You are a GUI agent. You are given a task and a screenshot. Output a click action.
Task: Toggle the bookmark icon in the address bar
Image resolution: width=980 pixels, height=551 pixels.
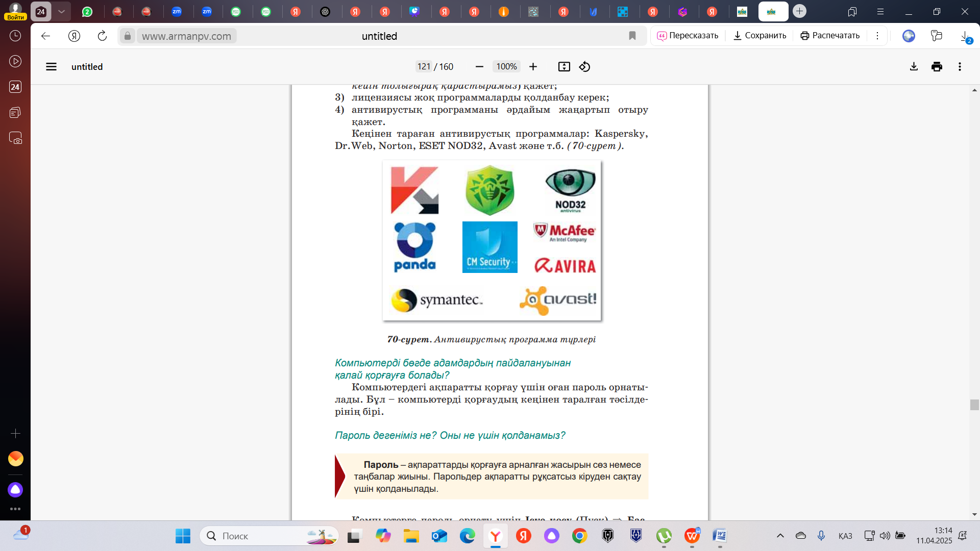coord(632,36)
